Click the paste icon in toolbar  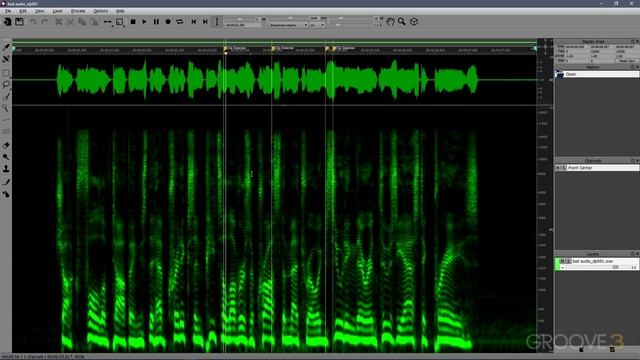94,22
